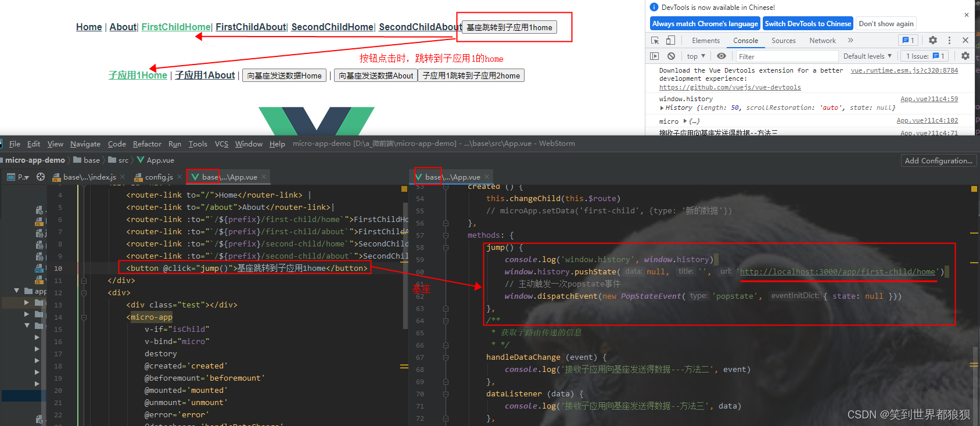
Task: Open the FirstChildAbout link
Action: [x=250, y=27]
